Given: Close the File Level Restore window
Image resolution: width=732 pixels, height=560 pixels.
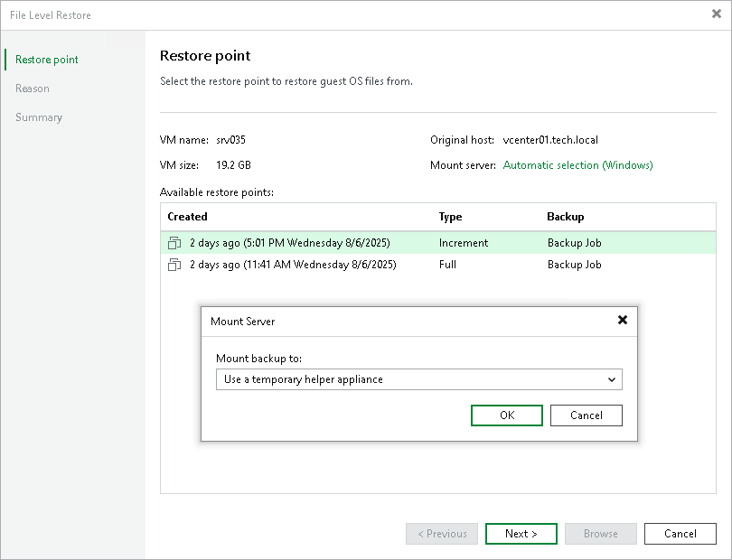Looking at the screenshot, I should click(x=716, y=14).
